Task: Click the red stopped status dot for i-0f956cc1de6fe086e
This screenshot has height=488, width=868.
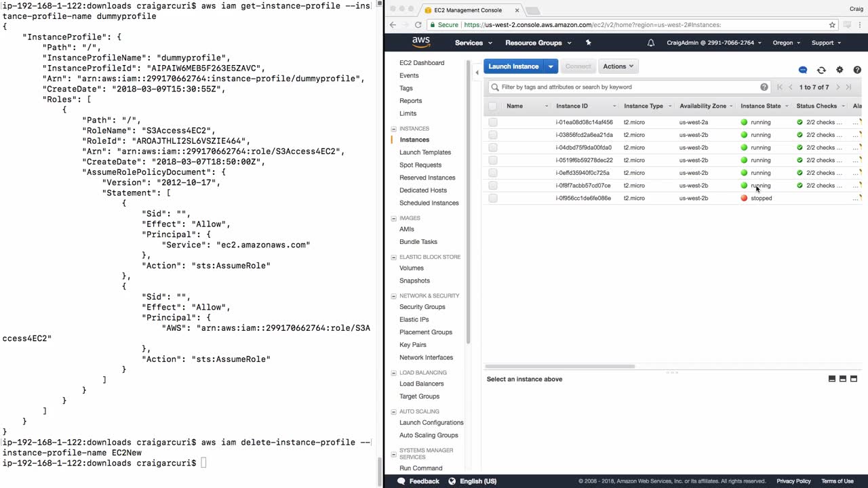Action: coord(744,199)
